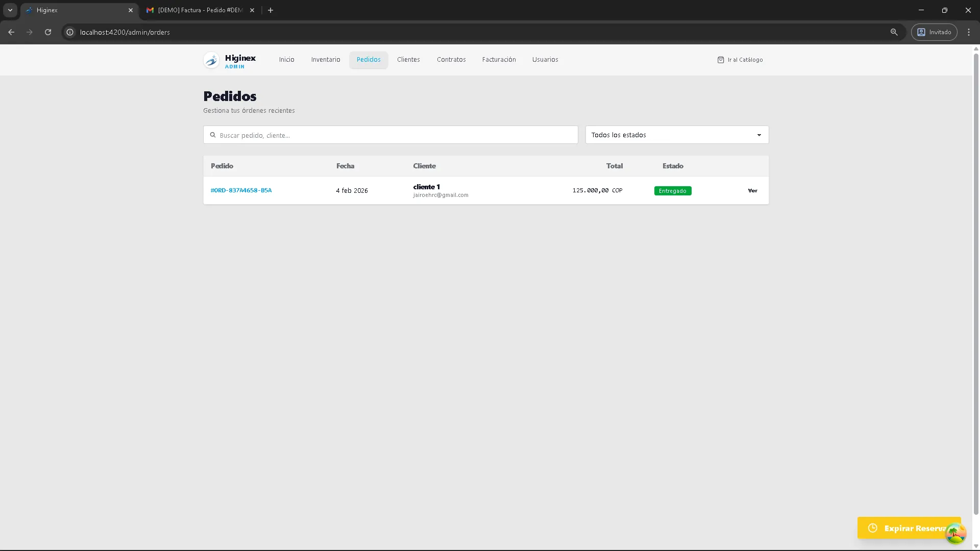This screenshot has height=551, width=980.
Task: Expand the Todos los estados dropdown
Action: tap(677, 135)
